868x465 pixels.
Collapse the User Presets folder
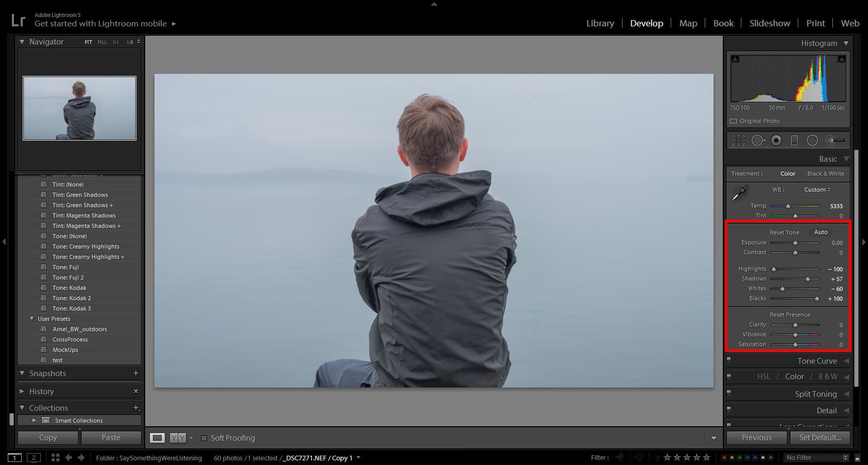32,319
